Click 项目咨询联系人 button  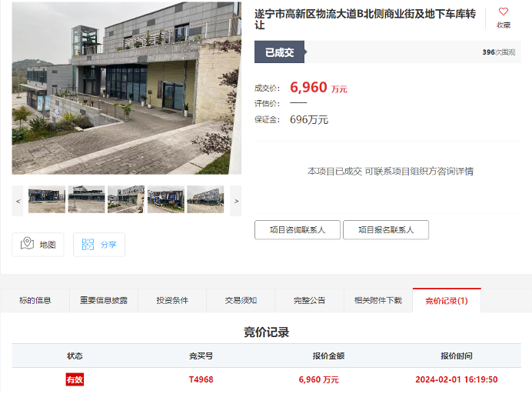point(298,230)
